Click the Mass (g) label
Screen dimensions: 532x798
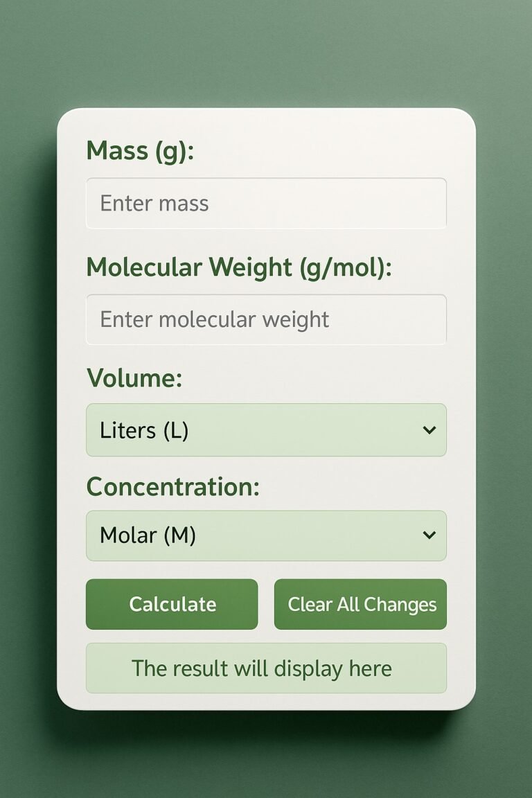click(x=138, y=151)
